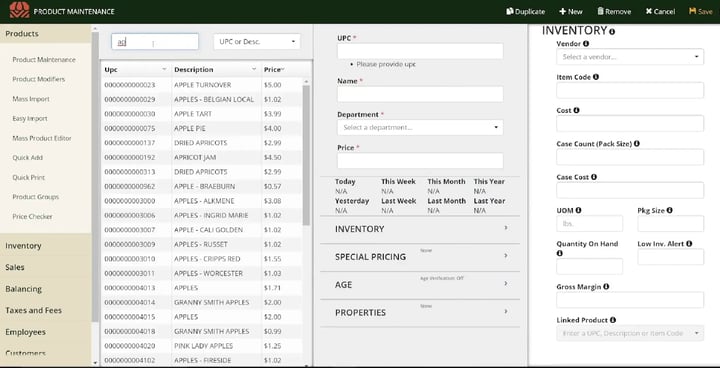Expand the AGE section
Screen dimensions: 720x368
(420, 285)
